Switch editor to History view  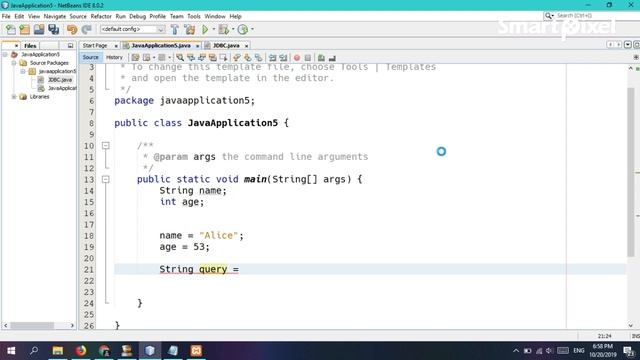click(x=114, y=58)
